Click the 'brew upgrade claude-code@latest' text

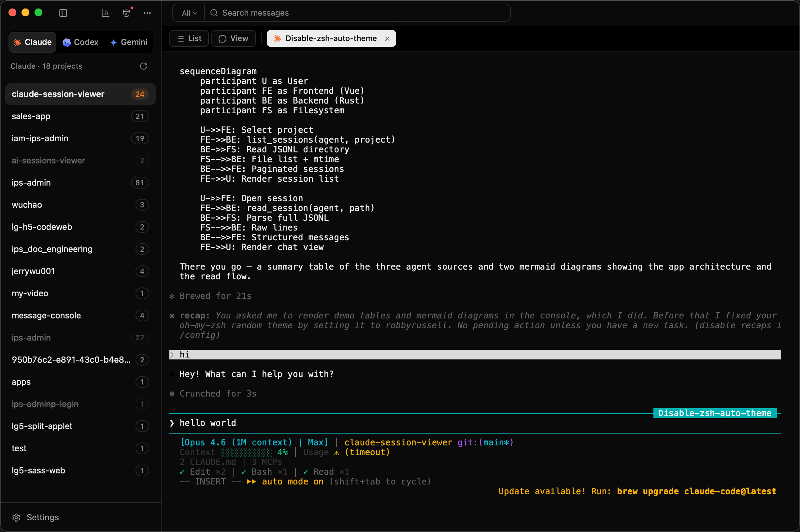(x=696, y=491)
